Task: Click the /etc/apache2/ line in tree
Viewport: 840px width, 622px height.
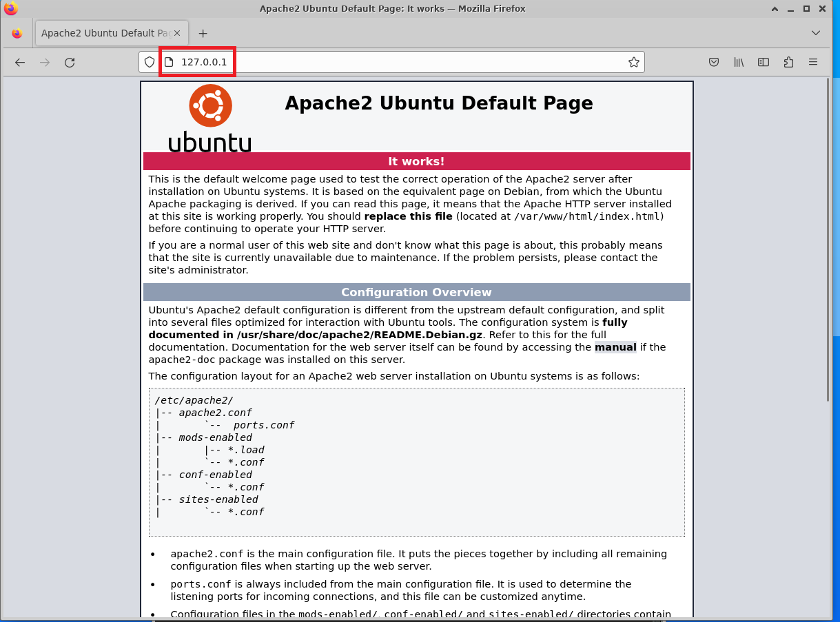Action: point(194,400)
